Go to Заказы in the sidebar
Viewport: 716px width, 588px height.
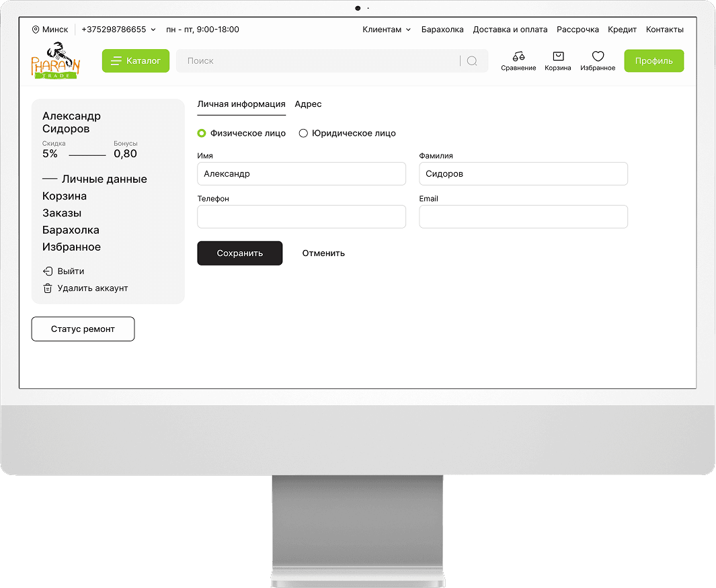coord(62,213)
